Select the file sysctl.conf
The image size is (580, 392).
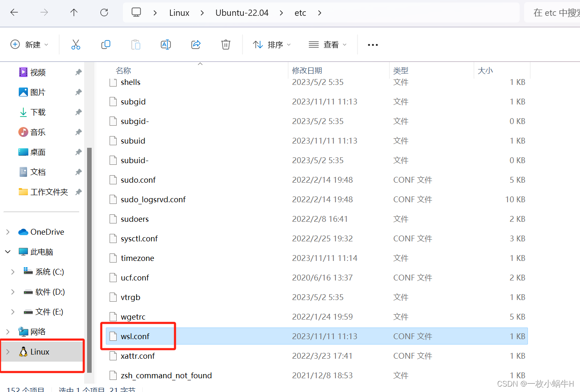(139, 238)
